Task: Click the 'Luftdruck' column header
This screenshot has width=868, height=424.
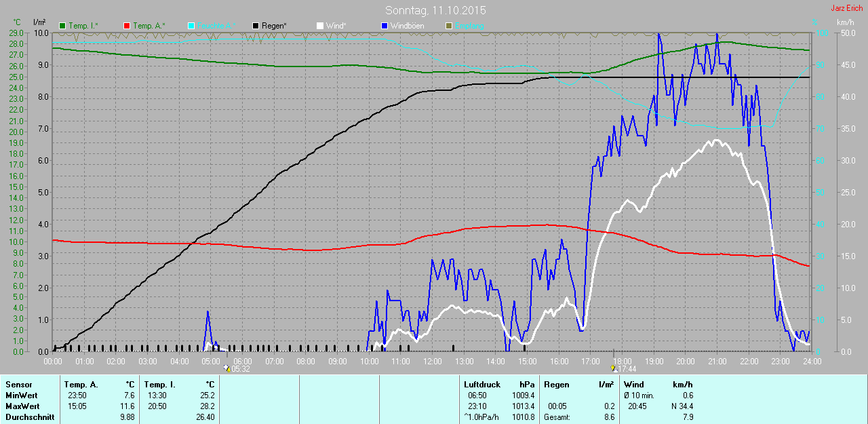Action: pyautogui.click(x=482, y=385)
